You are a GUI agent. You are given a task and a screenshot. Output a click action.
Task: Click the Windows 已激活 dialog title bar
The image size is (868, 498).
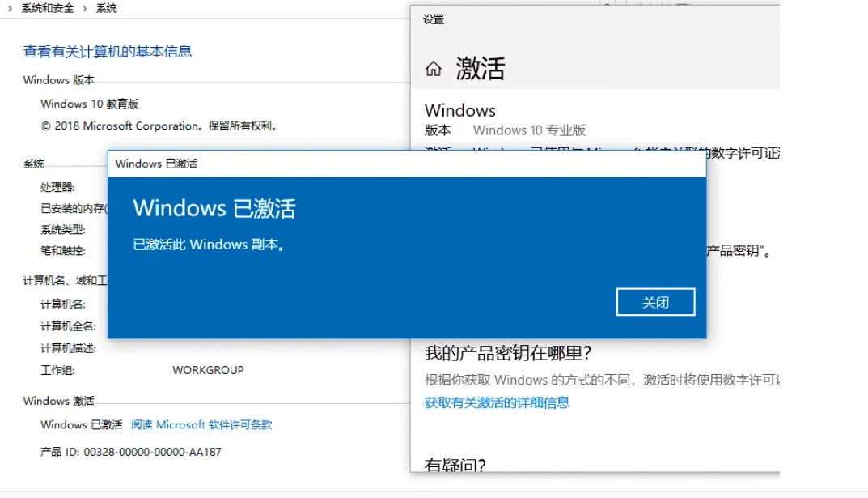[407, 164]
